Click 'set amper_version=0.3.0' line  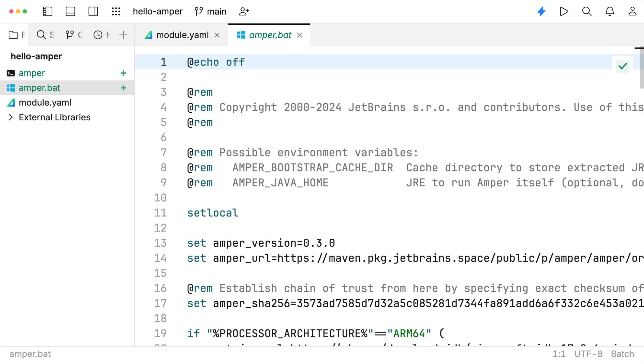(x=261, y=243)
